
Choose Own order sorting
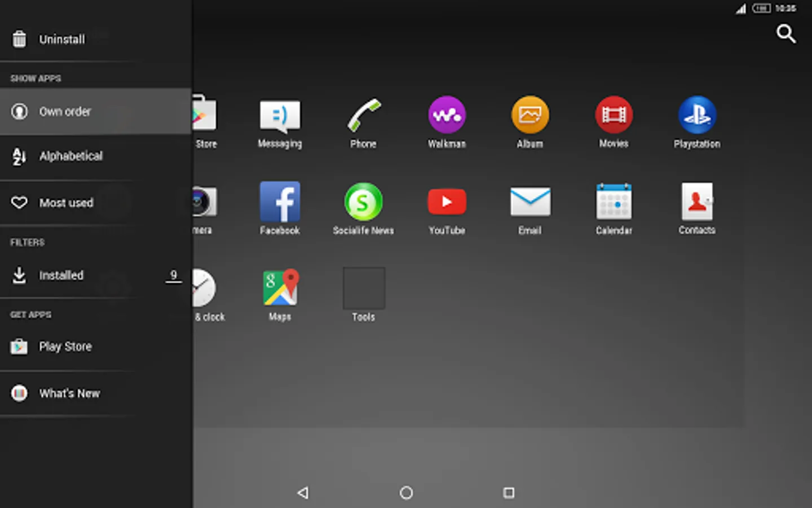(x=96, y=111)
